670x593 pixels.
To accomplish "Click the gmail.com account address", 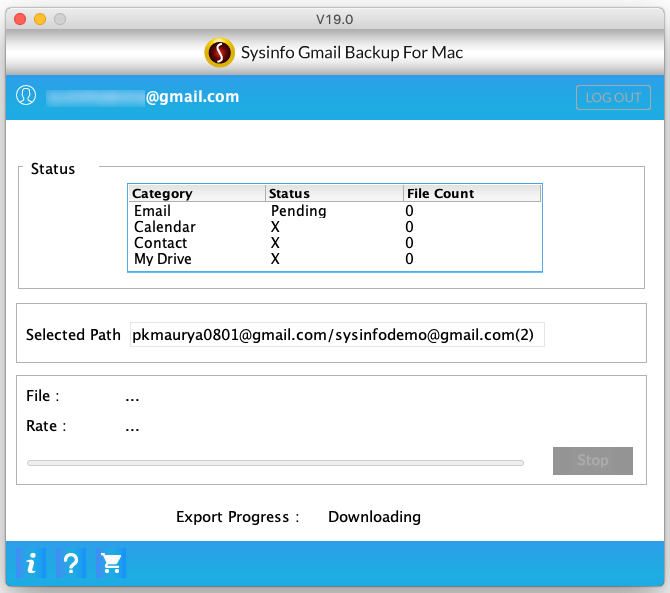I will coord(142,97).
